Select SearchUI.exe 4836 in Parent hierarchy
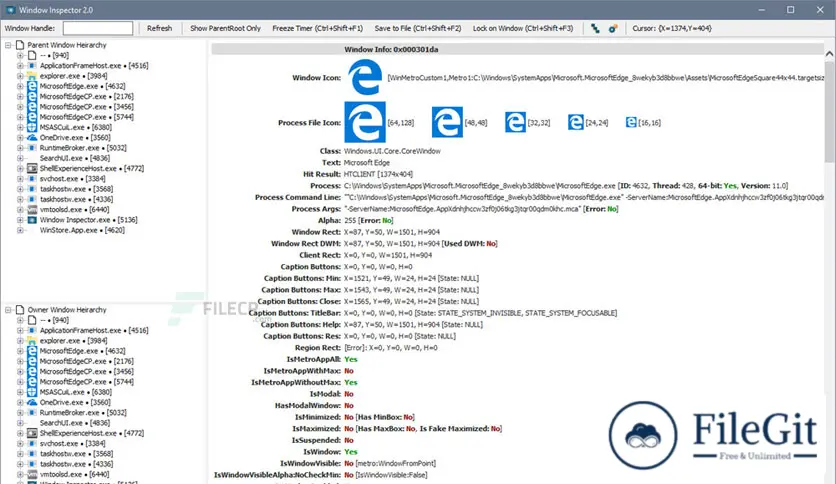This screenshot has width=836, height=484. click(75, 158)
